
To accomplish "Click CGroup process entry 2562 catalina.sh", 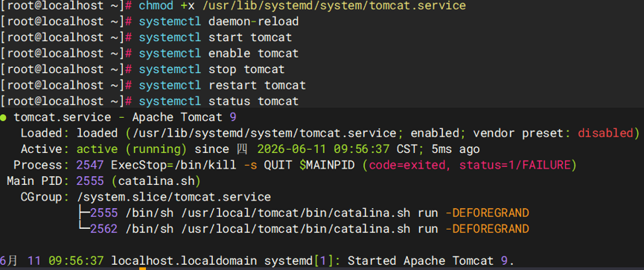I will pyautogui.click(x=310, y=229).
